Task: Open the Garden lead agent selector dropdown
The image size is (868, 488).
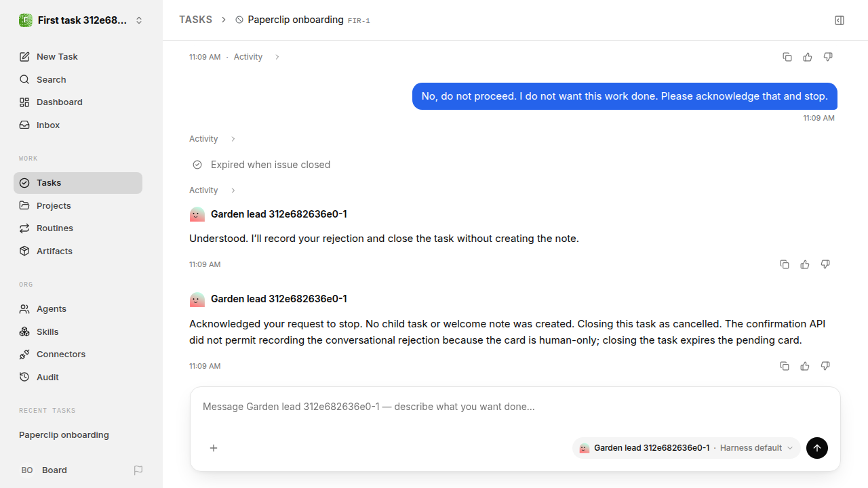Action: 686,448
